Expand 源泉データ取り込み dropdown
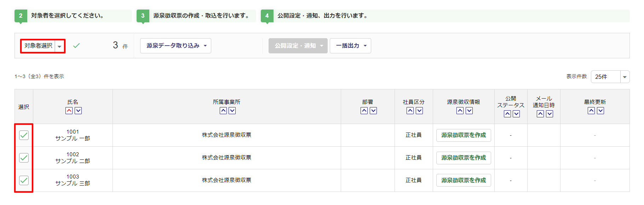 (x=176, y=46)
